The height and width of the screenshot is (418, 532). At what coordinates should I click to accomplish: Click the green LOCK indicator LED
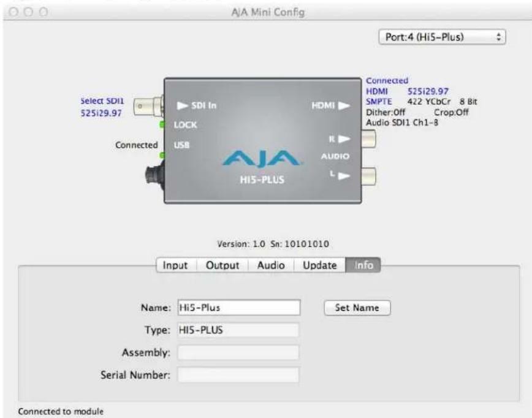click(x=162, y=124)
